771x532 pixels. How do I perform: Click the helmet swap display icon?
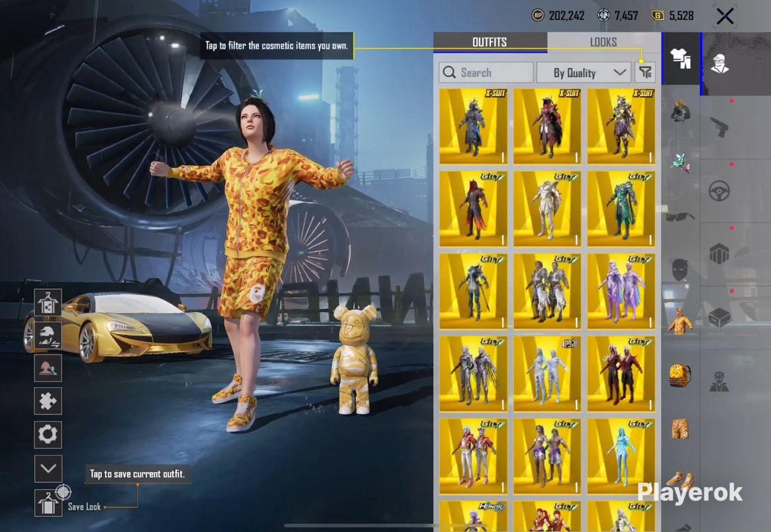pyautogui.click(x=47, y=336)
